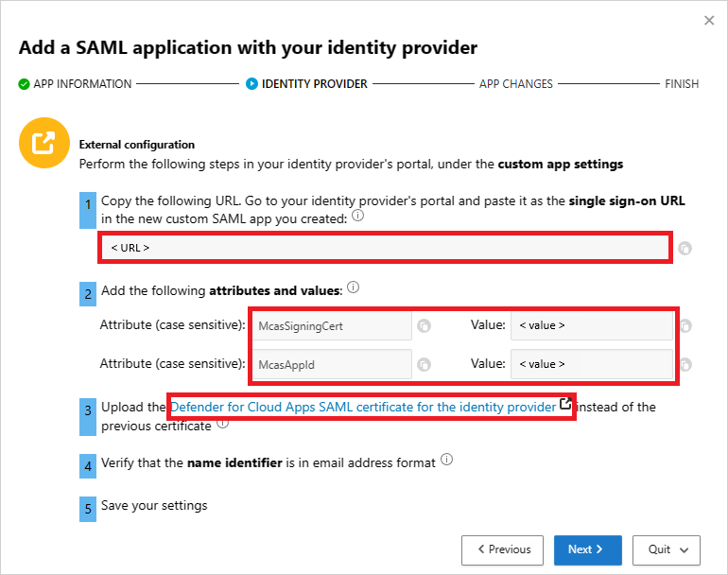Copy the McasAppId value

click(x=685, y=364)
